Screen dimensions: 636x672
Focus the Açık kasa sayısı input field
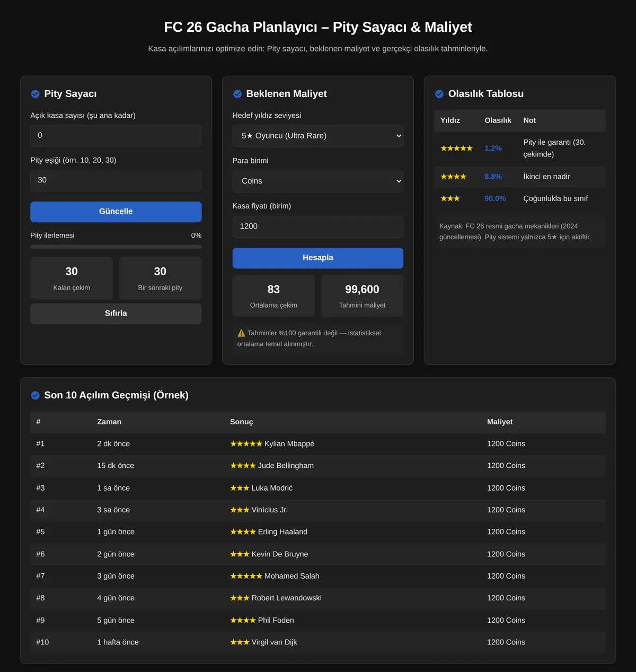[x=116, y=136]
